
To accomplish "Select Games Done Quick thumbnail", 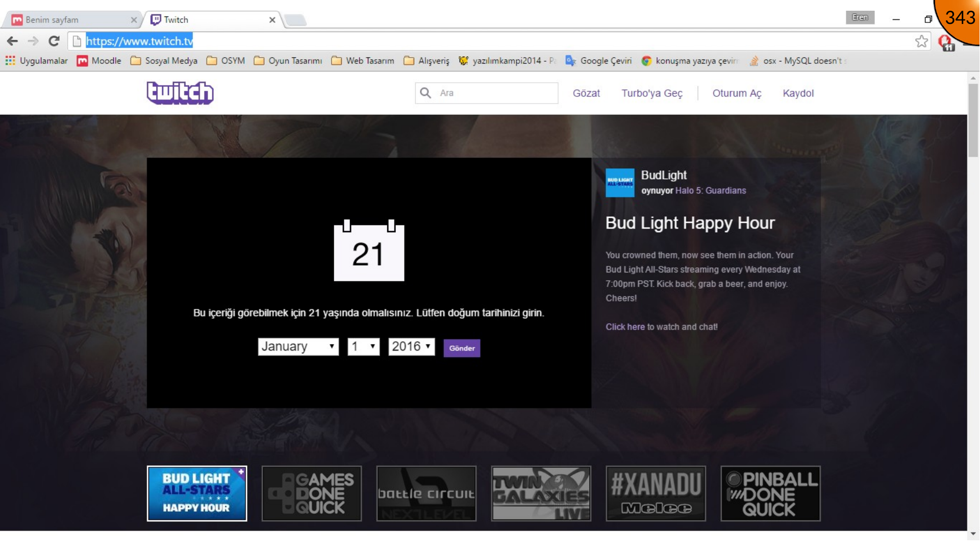I will tap(312, 493).
